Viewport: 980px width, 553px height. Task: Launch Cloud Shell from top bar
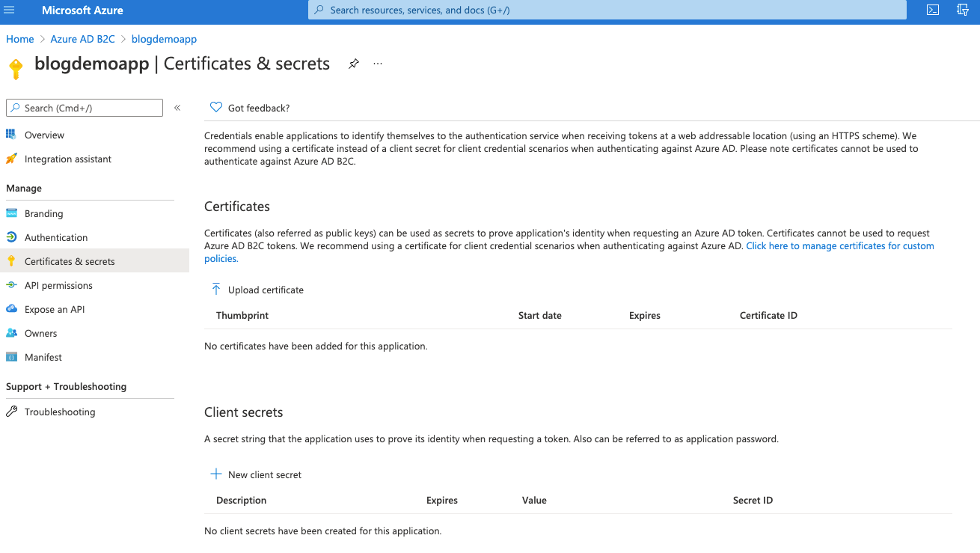(x=933, y=10)
